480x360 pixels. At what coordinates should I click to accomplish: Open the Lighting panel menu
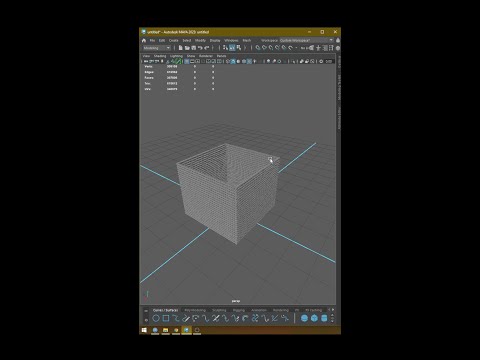tap(176, 56)
